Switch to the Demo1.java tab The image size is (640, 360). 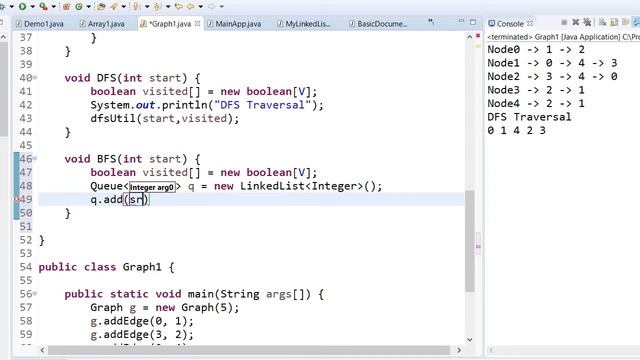pos(40,24)
